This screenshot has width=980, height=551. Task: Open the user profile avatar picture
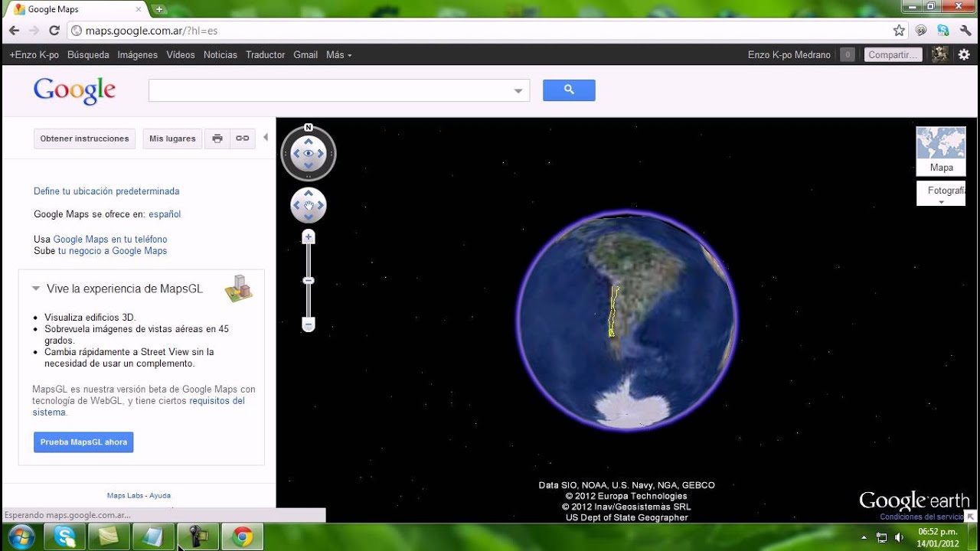pos(940,54)
